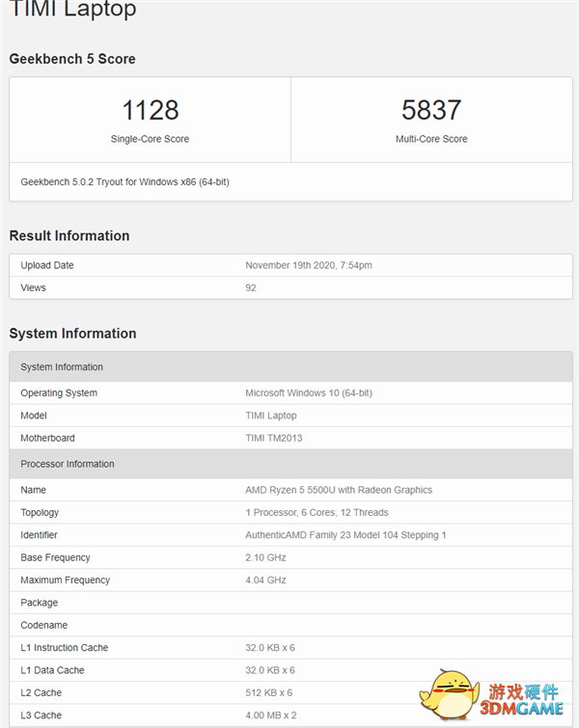Click the Multi-Core Score label
This screenshot has width=579, height=728.
pos(431,139)
